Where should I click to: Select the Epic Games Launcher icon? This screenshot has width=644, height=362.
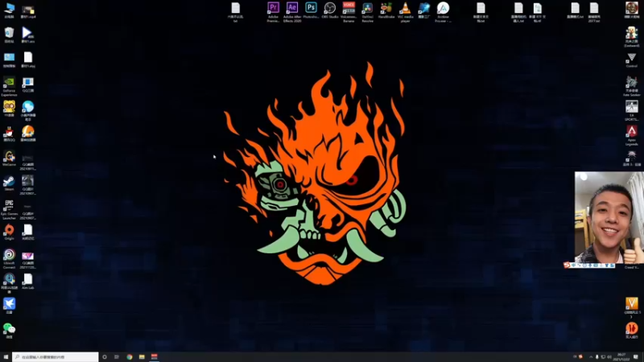(x=9, y=210)
